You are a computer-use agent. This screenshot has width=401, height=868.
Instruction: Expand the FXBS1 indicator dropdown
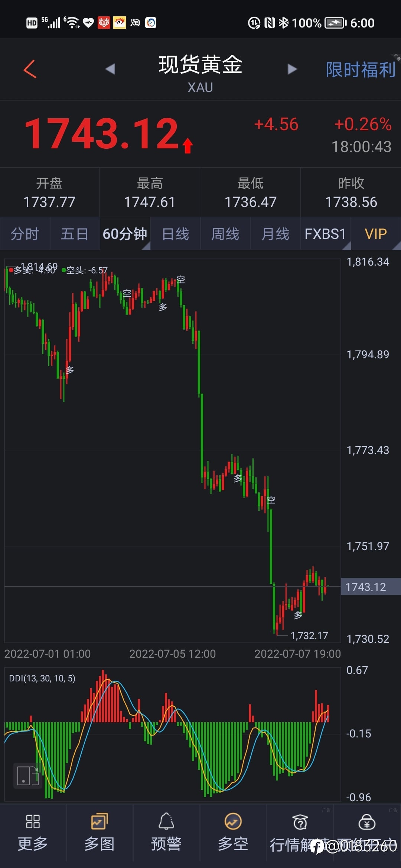tap(326, 234)
